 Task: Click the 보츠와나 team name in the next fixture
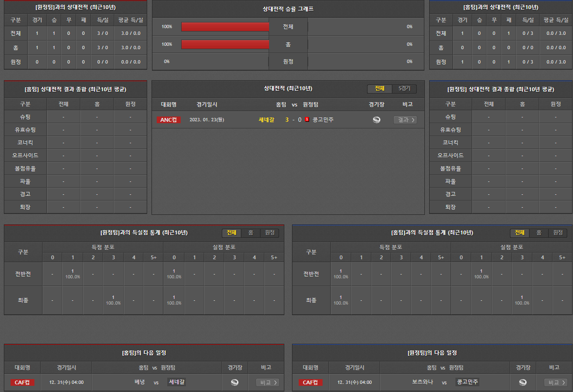[422, 382]
